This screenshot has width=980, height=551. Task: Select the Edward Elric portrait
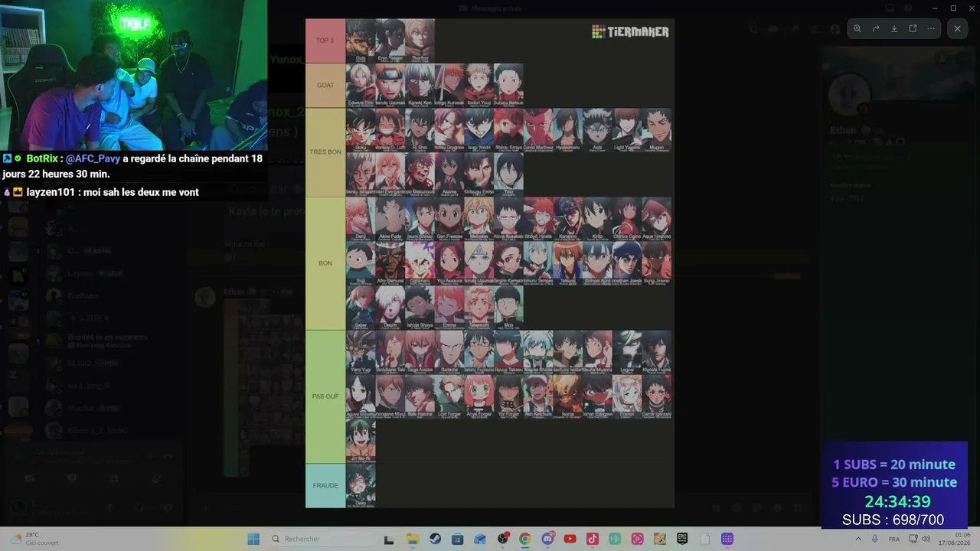[x=361, y=85]
